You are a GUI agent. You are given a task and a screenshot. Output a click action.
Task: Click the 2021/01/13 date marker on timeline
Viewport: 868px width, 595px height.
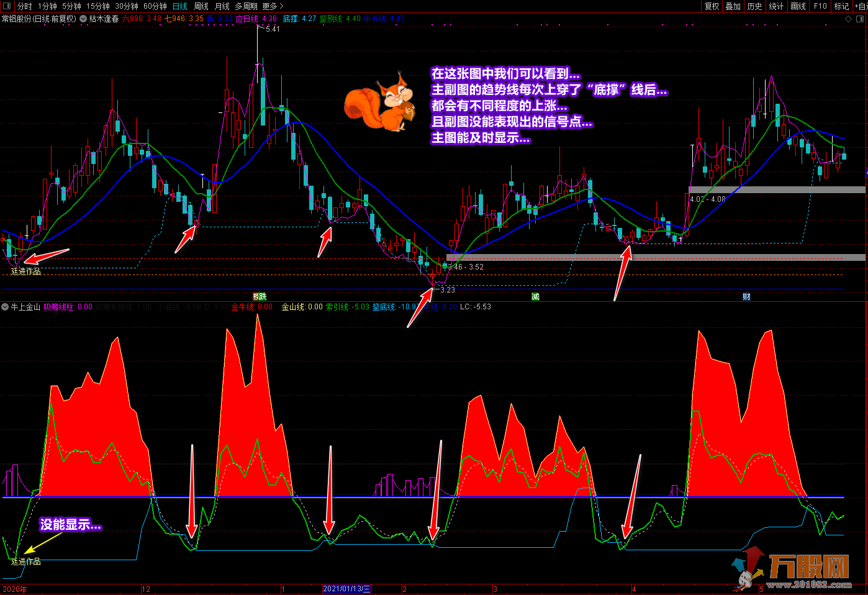pos(346,589)
